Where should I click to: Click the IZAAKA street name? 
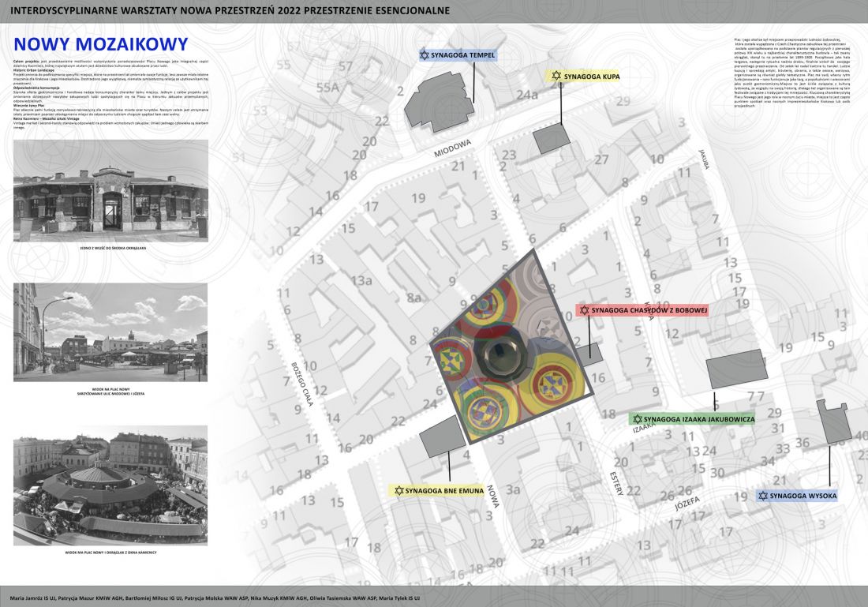(x=645, y=428)
